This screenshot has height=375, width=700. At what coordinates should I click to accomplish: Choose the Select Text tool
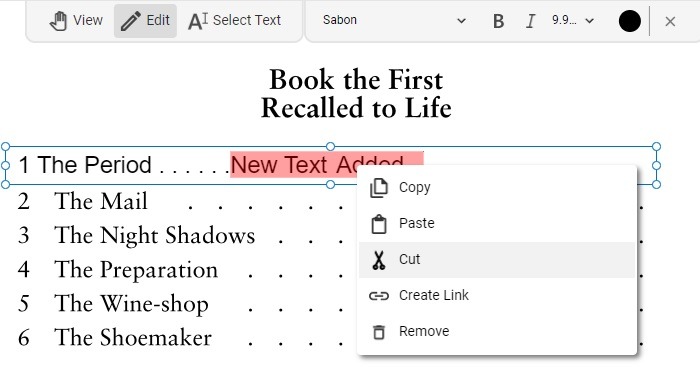click(x=234, y=21)
